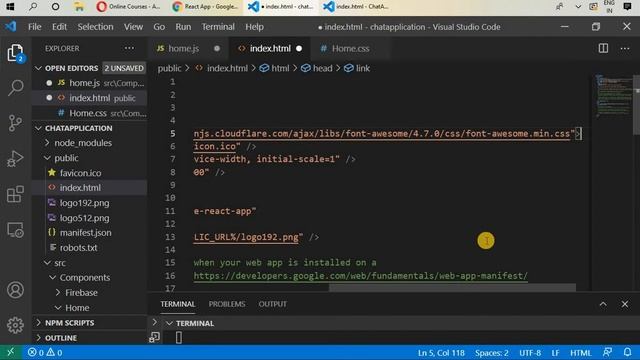Open the Explorer view in activity bar
This screenshot has height=360, width=640.
pos(16,53)
